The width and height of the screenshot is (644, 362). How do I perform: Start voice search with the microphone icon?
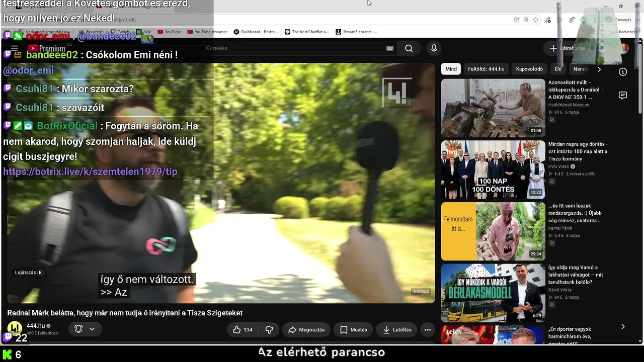[x=434, y=48]
